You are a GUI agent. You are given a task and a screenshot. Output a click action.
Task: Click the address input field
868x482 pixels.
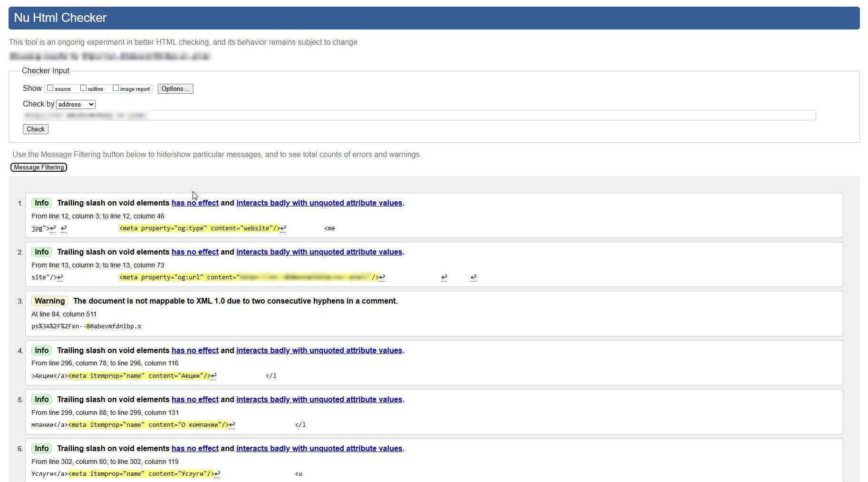(419, 115)
